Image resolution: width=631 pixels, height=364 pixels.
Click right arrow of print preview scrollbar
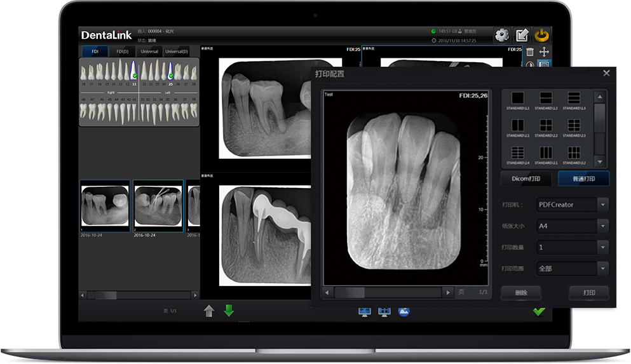point(448,292)
